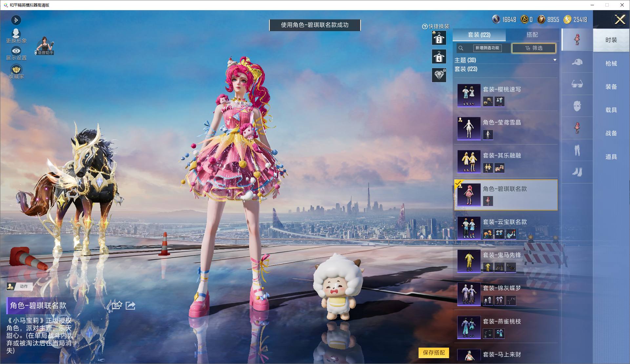This screenshot has width=630, height=364.
Task: Open the 道具 menu
Action: [611, 157]
